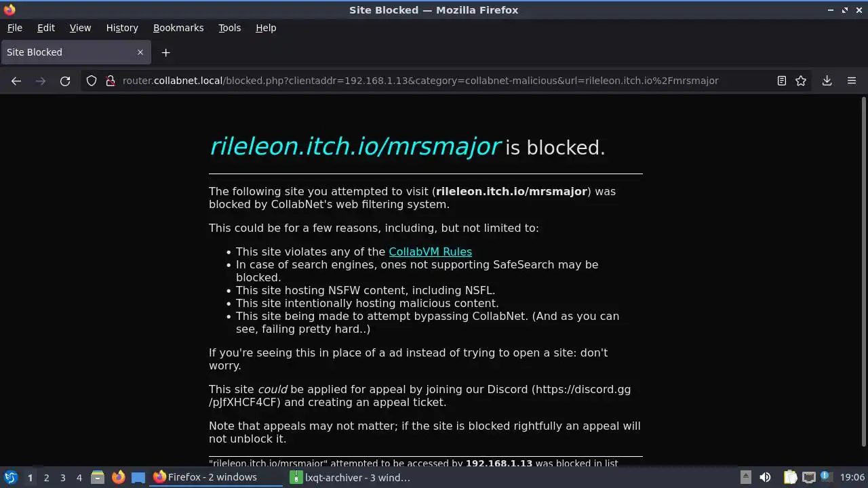Click the network status tray icon
This screenshot has width=868, height=488.
(x=809, y=477)
